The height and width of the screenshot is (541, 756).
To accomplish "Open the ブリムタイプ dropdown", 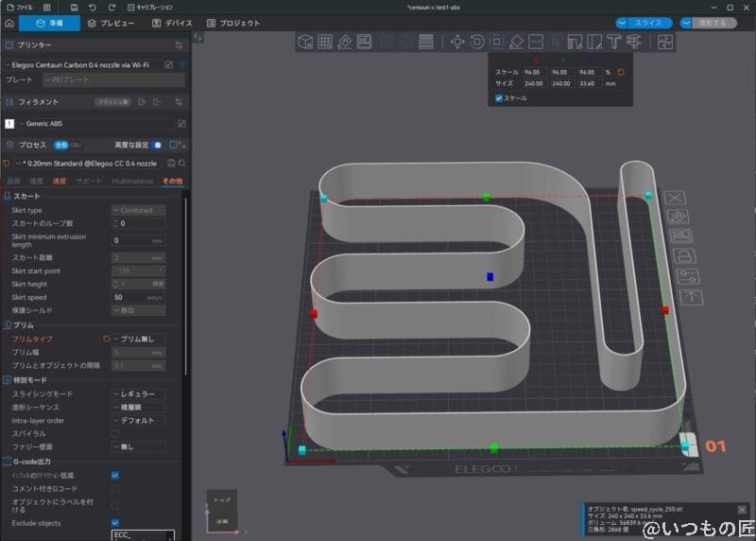I will pos(138,339).
